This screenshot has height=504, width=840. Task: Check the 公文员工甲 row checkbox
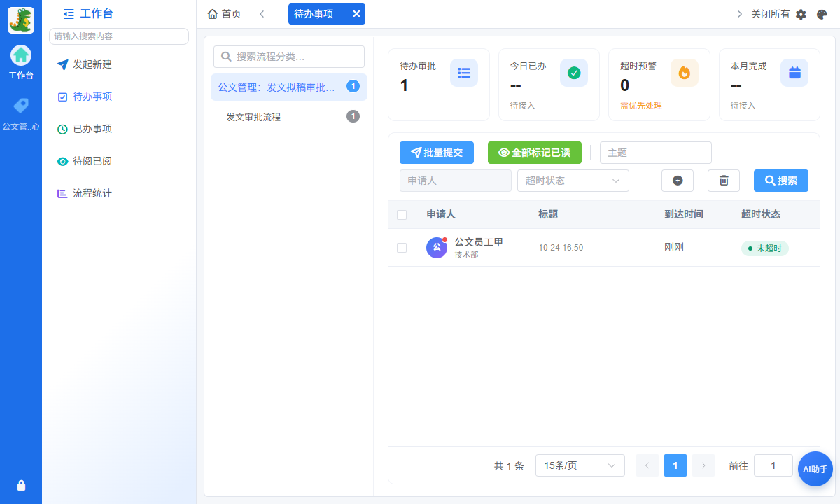point(402,248)
